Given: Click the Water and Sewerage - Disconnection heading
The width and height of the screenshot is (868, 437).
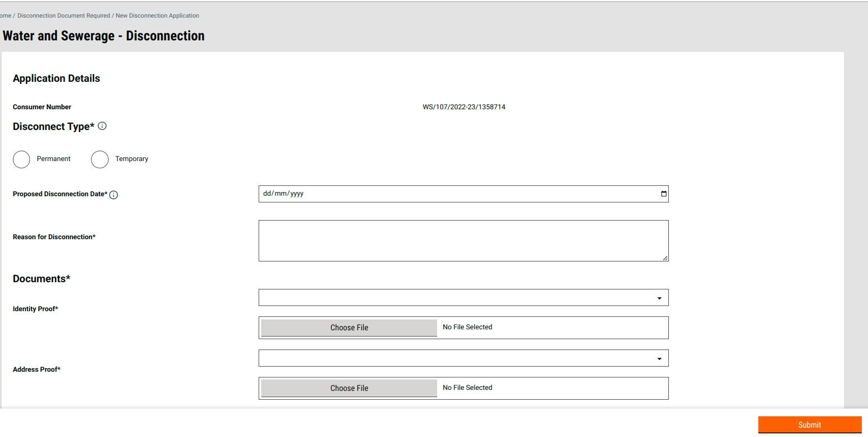Looking at the screenshot, I should [103, 36].
